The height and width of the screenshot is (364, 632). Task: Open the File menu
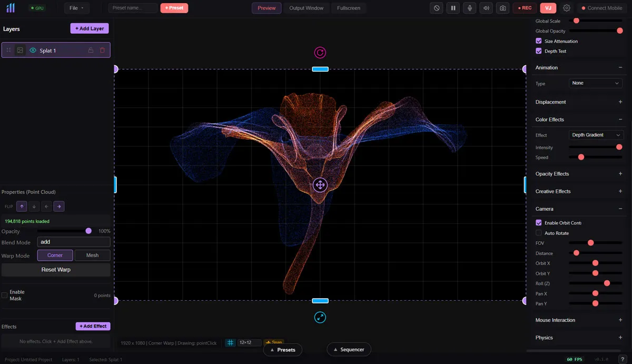point(77,8)
